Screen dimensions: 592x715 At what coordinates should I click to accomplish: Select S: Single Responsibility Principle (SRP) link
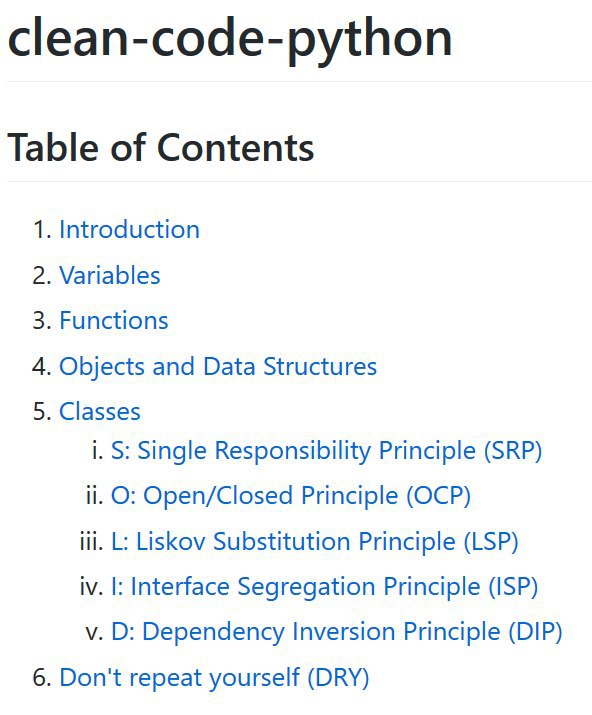[327, 451]
